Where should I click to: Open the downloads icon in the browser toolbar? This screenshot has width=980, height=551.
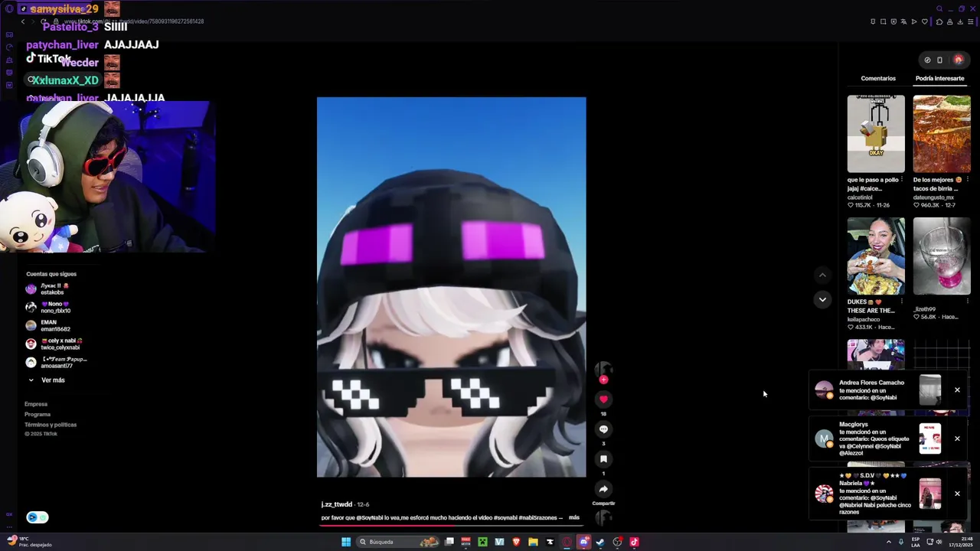click(x=960, y=21)
